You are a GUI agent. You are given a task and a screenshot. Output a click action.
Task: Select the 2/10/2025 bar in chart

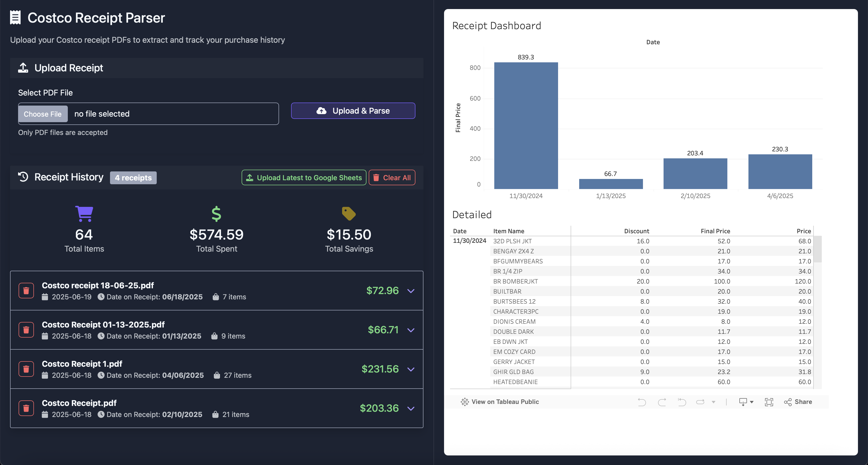click(695, 174)
